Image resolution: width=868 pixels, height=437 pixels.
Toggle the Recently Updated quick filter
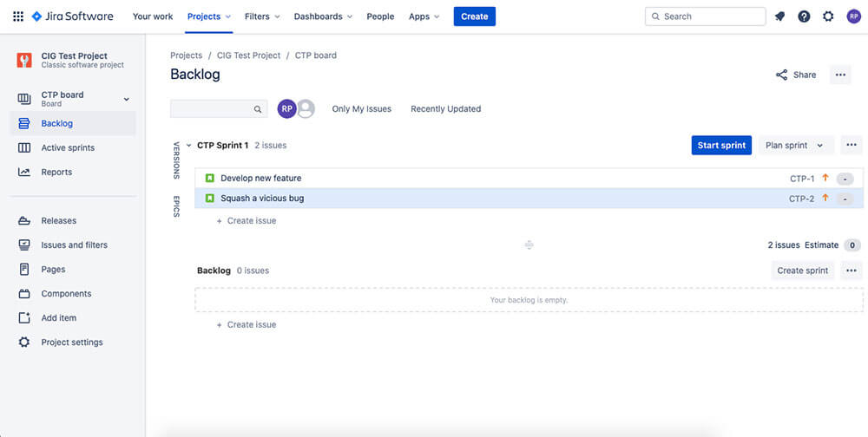[x=445, y=109]
